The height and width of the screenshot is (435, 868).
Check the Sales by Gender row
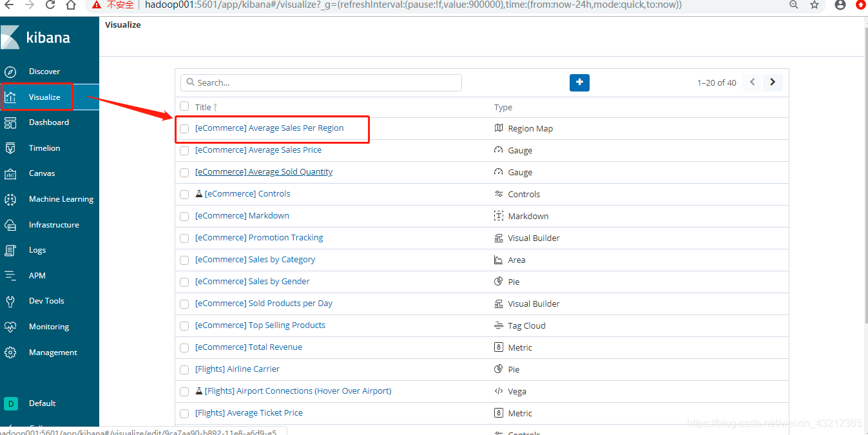tap(184, 282)
